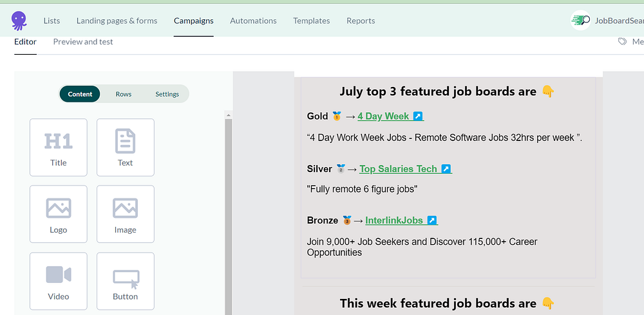Insert a Logo block

click(58, 214)
